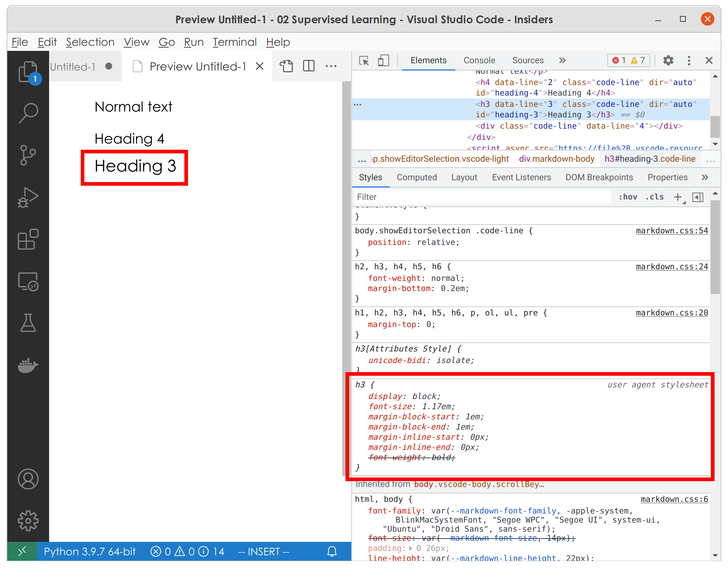This screenshot has width=728, height=568.
Task: Open markdown.css:24 source link
Action: [x=671, y=266]
